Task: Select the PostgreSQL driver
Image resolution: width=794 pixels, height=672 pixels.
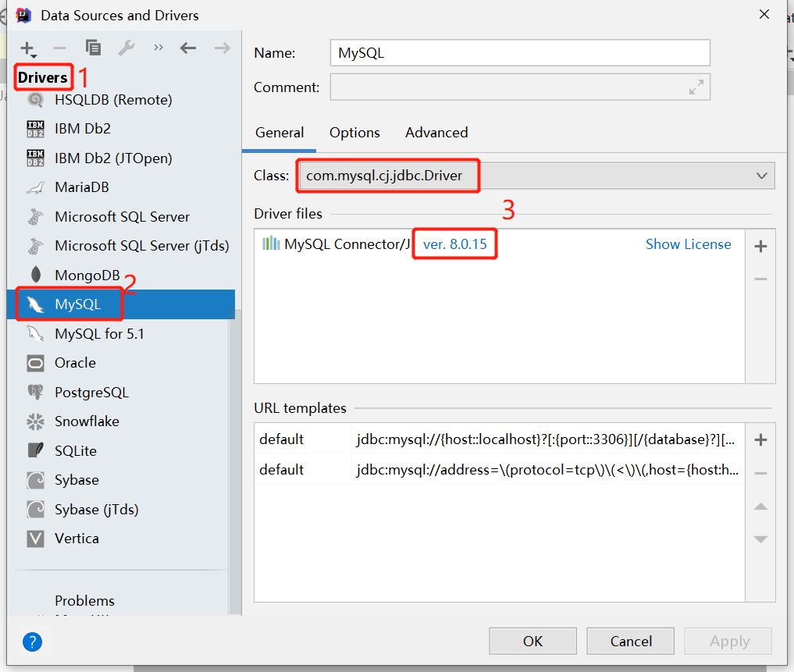Action: point(121,393)
